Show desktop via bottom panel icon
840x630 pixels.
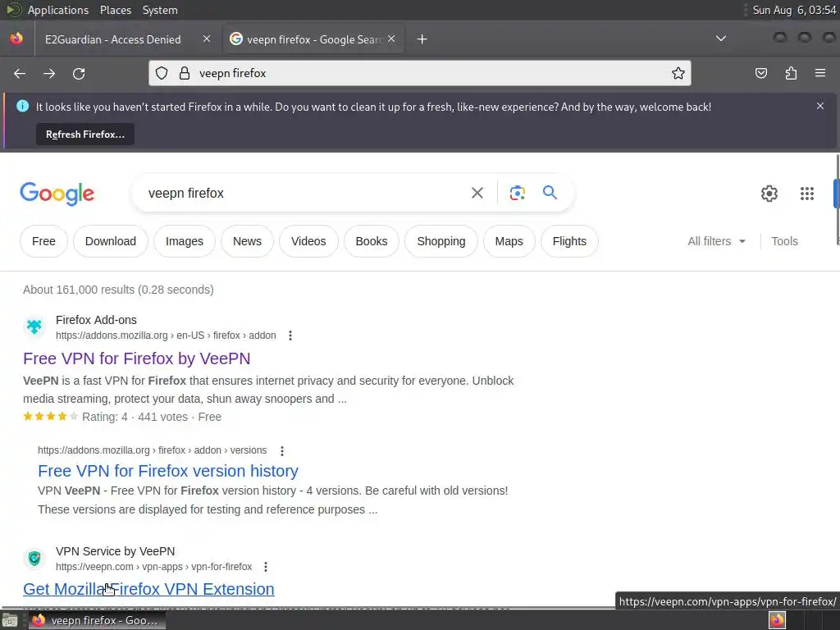click(10, 620)
